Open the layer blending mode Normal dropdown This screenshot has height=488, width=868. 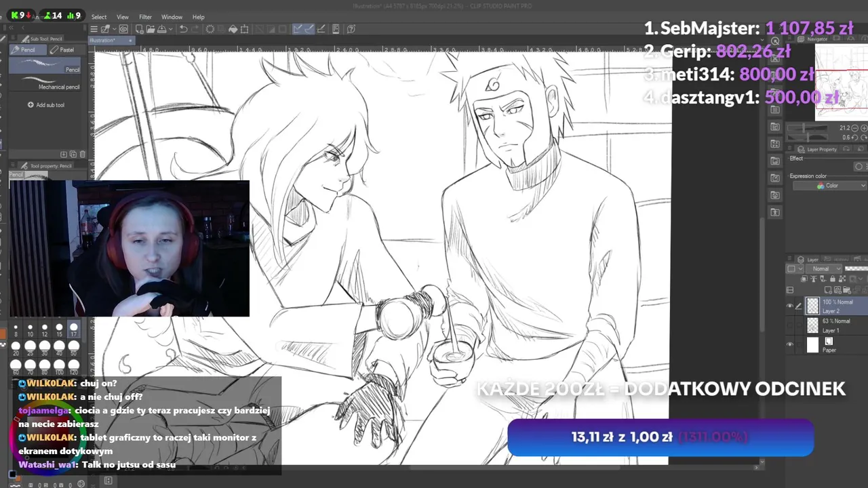point(823,269)
